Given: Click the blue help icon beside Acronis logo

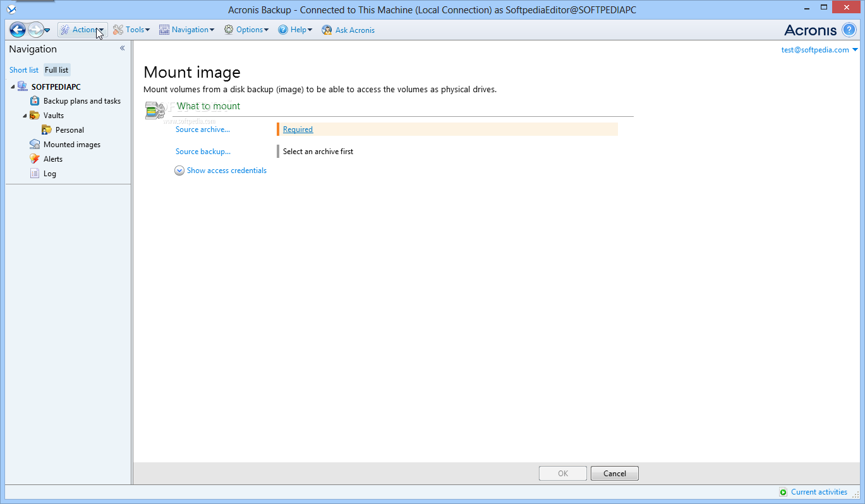Looking at the screenshot, I should (x=849, y=30).
